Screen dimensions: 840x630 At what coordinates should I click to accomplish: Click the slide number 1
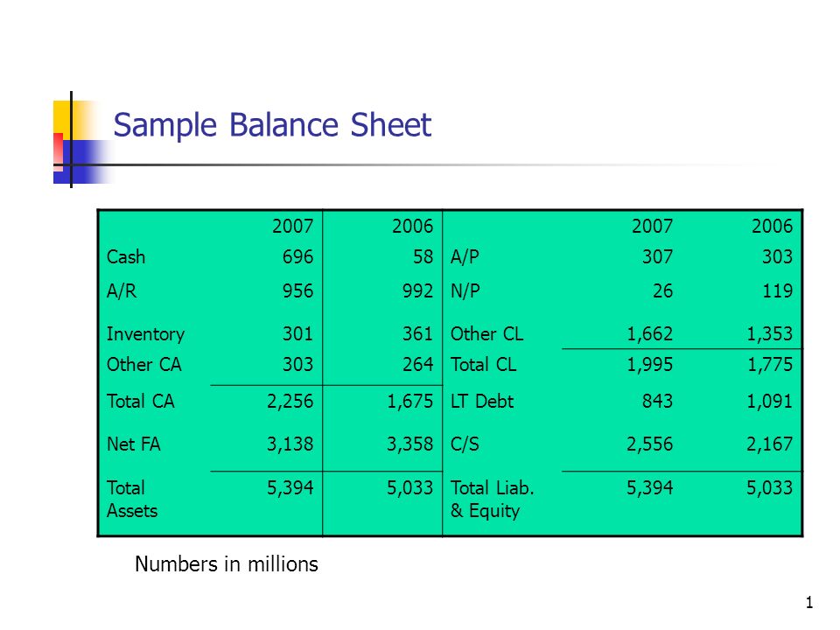pos(808,603)
